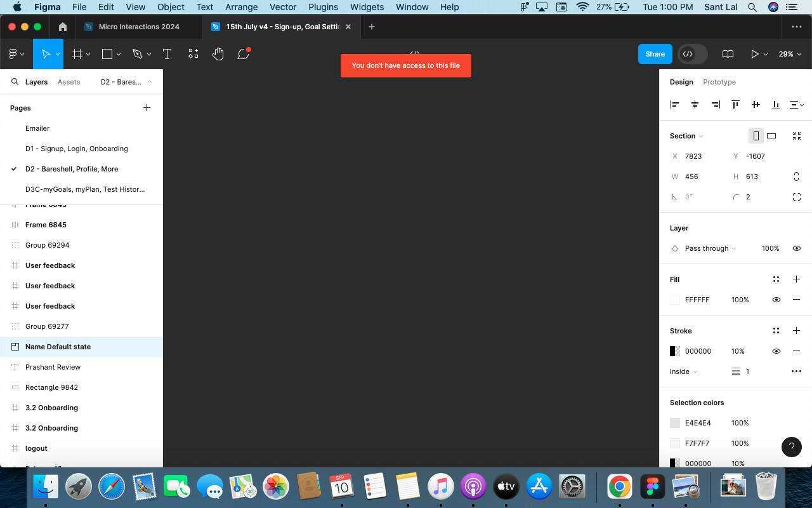The image size is (812, 508).
Task: Switch to Micro Interactions 2024 tab
Action: 139,27
